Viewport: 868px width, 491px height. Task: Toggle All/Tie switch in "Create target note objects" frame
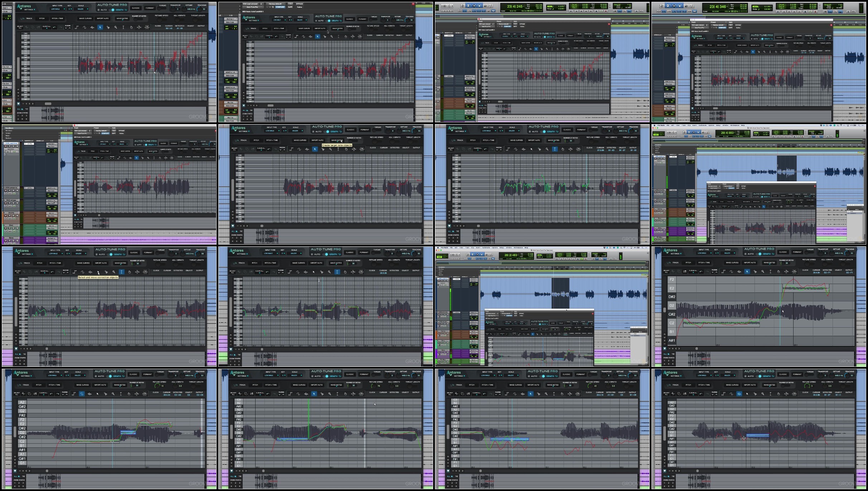click(x=237, y=231)
